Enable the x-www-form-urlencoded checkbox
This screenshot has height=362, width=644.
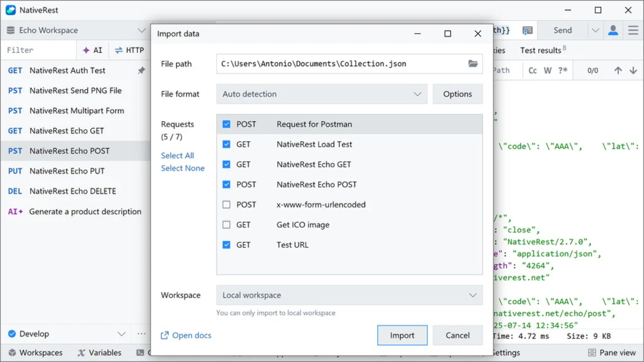[x=226, y=205]
